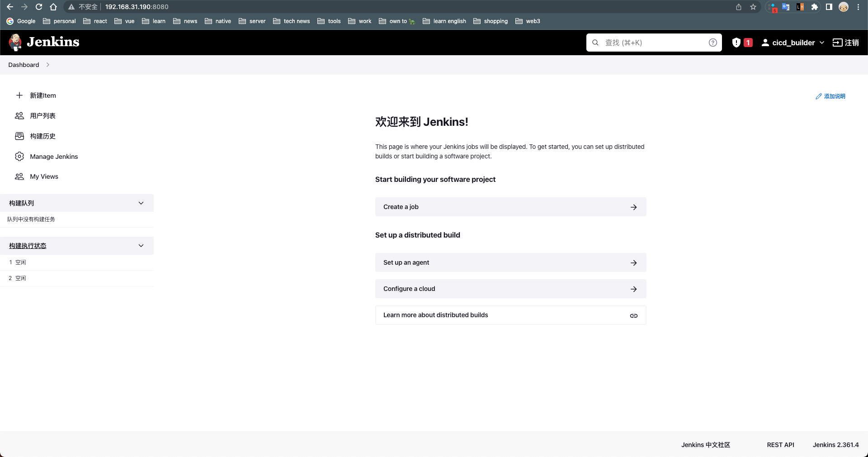868x457 pixels.
Task: Click Configure a cloud
Action: [x=510, y=289]
